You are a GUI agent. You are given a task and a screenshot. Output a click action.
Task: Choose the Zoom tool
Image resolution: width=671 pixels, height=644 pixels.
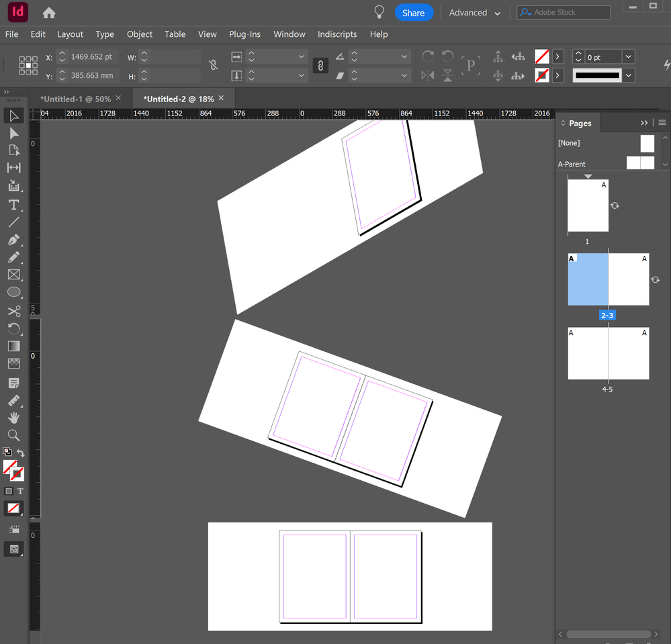tap(13, 435)
